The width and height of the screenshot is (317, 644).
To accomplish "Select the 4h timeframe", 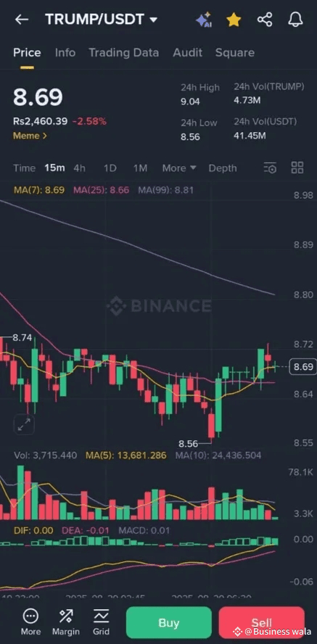I will pyautogui.click(x=79, y=168).
